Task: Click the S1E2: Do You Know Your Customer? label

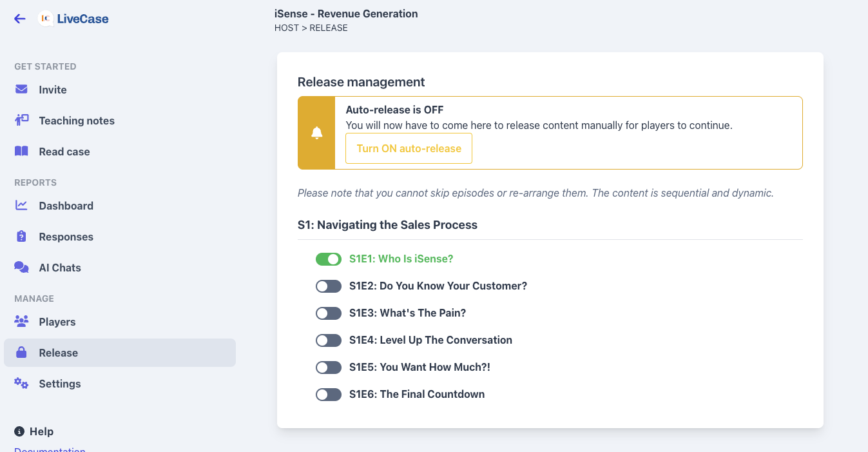Action: tap(438, 286)
